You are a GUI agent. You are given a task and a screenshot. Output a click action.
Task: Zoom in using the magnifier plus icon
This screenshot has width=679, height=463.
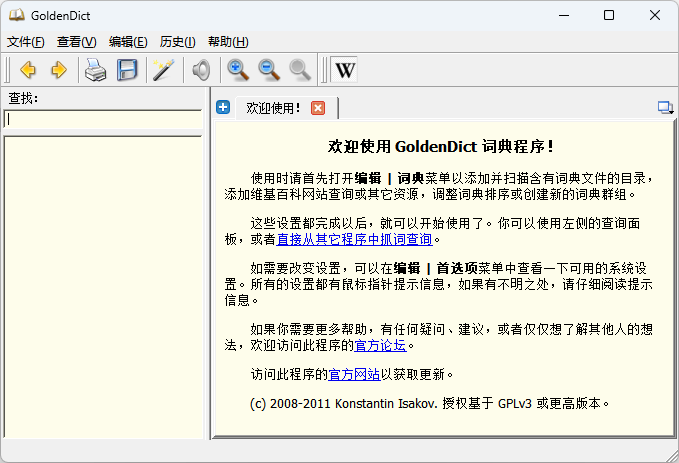pyautogui.click(x=238, y=70)
